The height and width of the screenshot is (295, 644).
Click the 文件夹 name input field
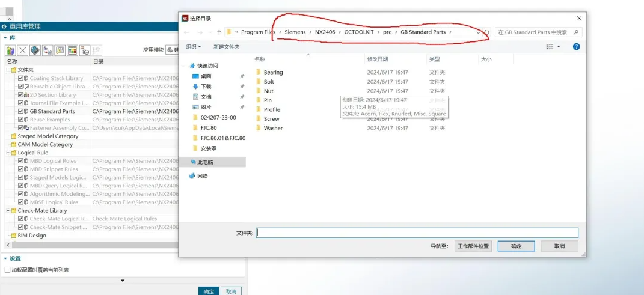tap(417, 232)
